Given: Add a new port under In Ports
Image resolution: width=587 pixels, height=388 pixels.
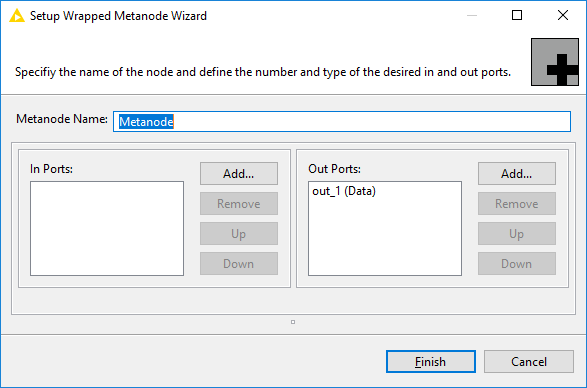Looking at the screenshot, I should point(239,173).
